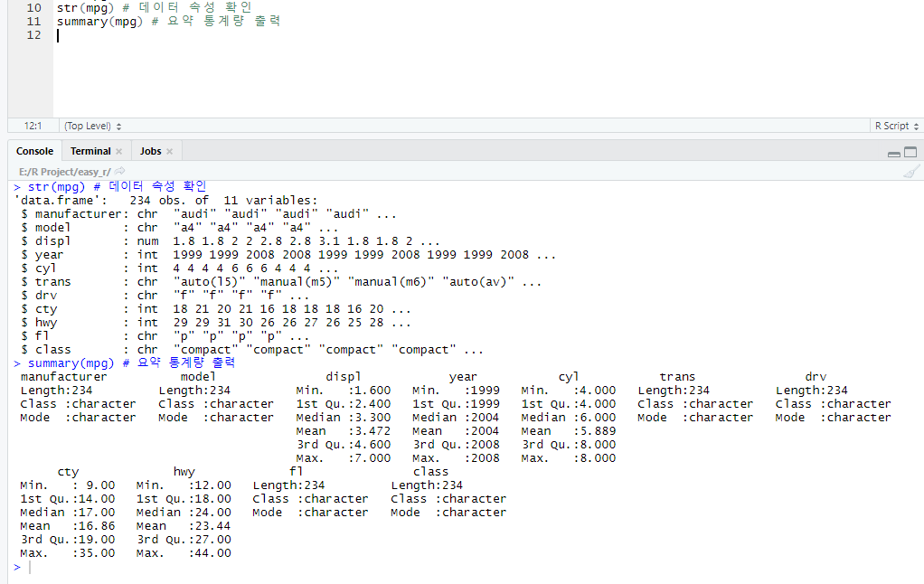Image resolution: width=924 pixels, height=584 pixels.
Task: Open the working directory via arrow icon beside E:/R Project/easy_r/
Action: [x=119, y=171]
